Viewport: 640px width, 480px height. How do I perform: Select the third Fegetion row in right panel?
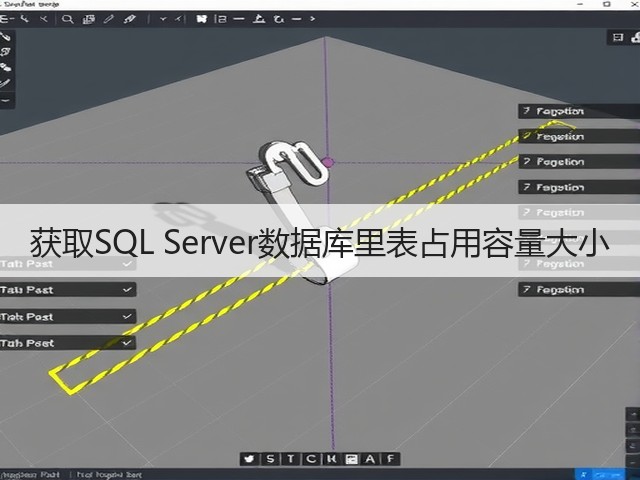tap(579, 162)
